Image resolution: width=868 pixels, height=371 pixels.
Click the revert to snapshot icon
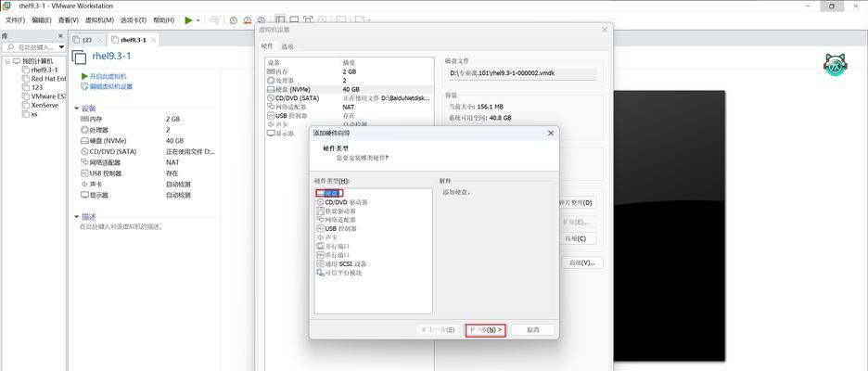[247, 19]
